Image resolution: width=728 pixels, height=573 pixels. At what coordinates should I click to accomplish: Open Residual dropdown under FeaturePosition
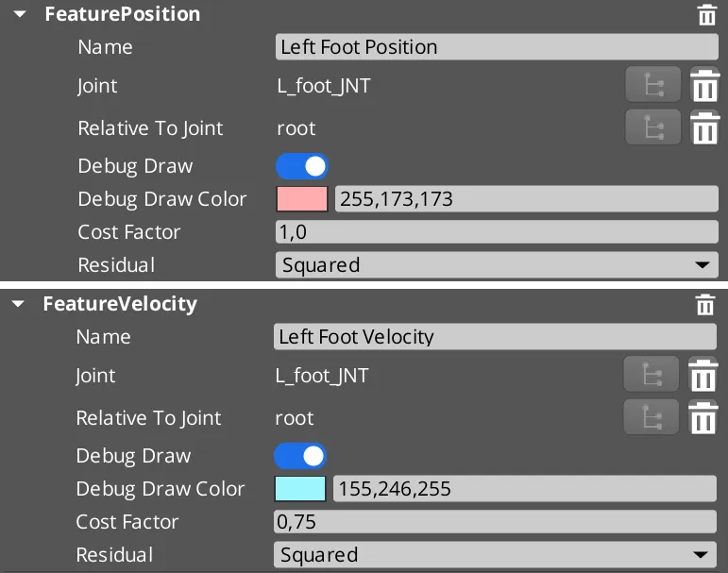point(497,265)
